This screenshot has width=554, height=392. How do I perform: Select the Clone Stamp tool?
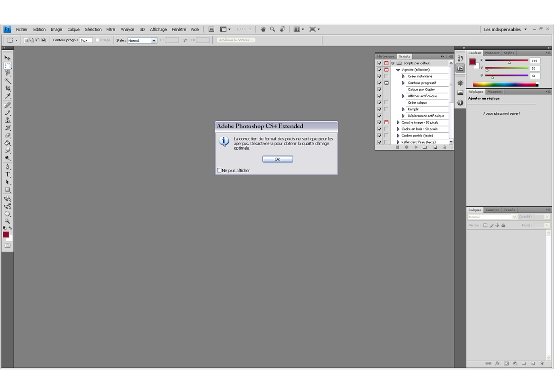[8, 120]
